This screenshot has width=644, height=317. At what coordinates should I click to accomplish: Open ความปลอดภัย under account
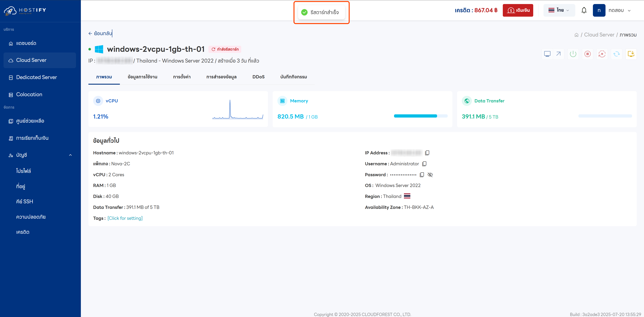point(31,217)
